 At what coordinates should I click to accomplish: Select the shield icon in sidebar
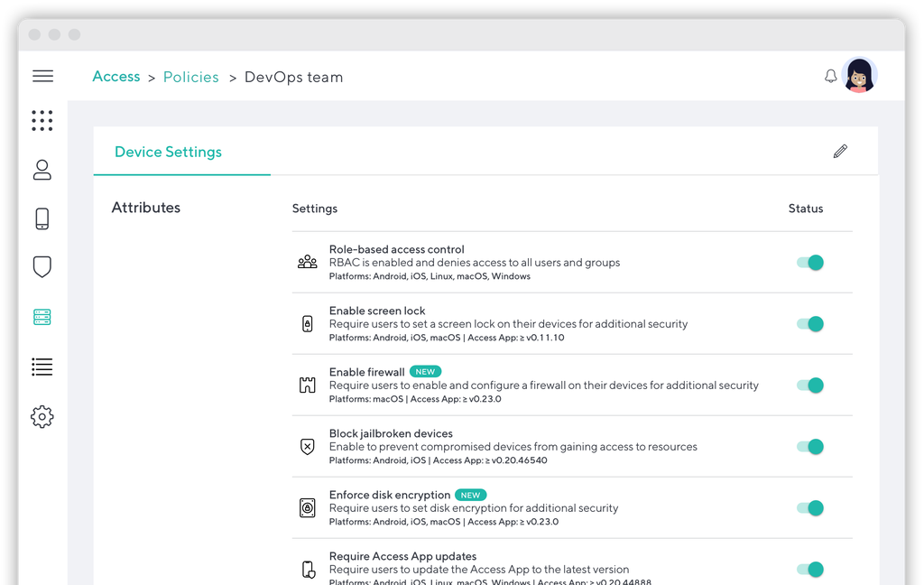tap(42, 267)
